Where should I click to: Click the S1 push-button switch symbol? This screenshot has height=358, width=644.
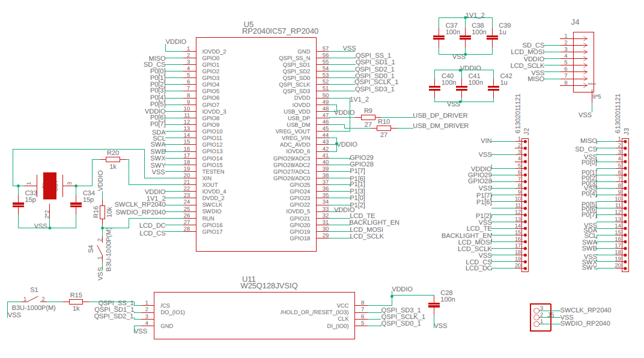34,299
